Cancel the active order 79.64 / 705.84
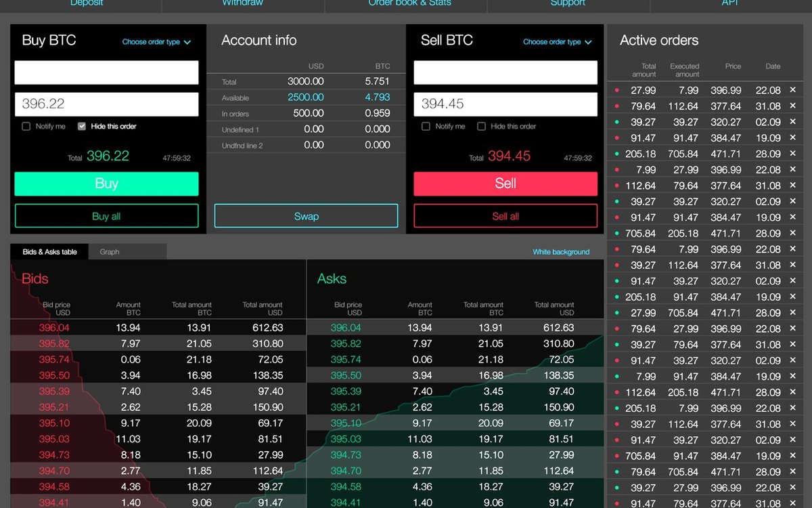812x508 pixels. (792, 472)
